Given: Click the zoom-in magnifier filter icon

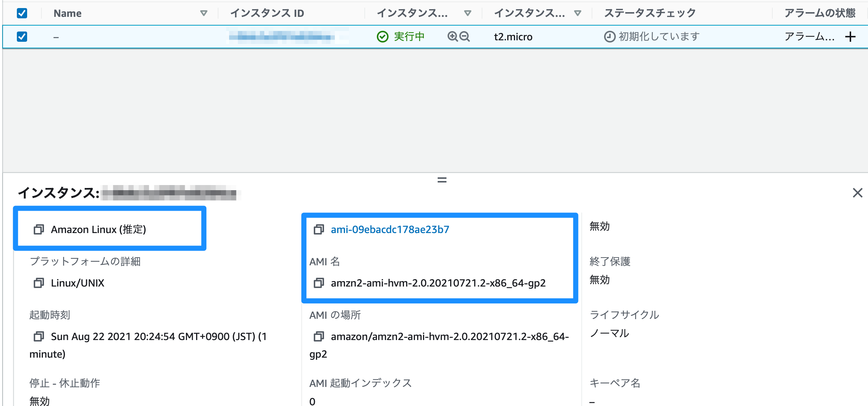Looking at the screenshot, I should point(453,36).
